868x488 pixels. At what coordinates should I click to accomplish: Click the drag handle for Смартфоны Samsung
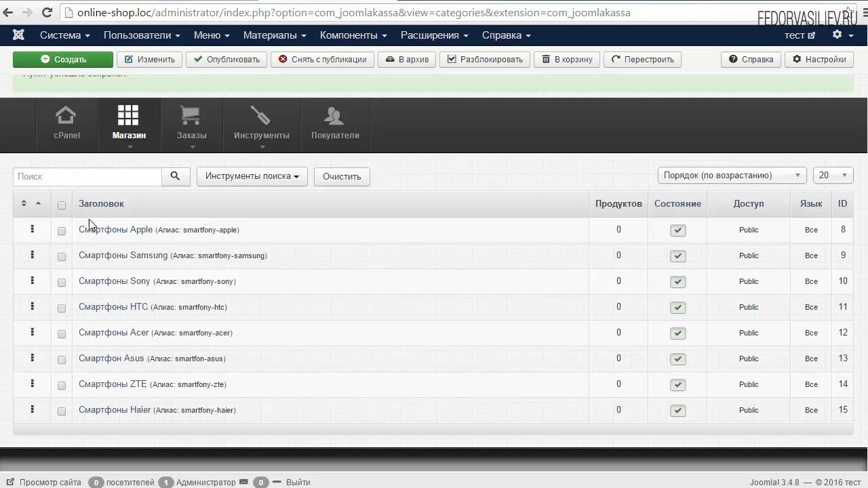pyautogui.click(x=32, y=255)
